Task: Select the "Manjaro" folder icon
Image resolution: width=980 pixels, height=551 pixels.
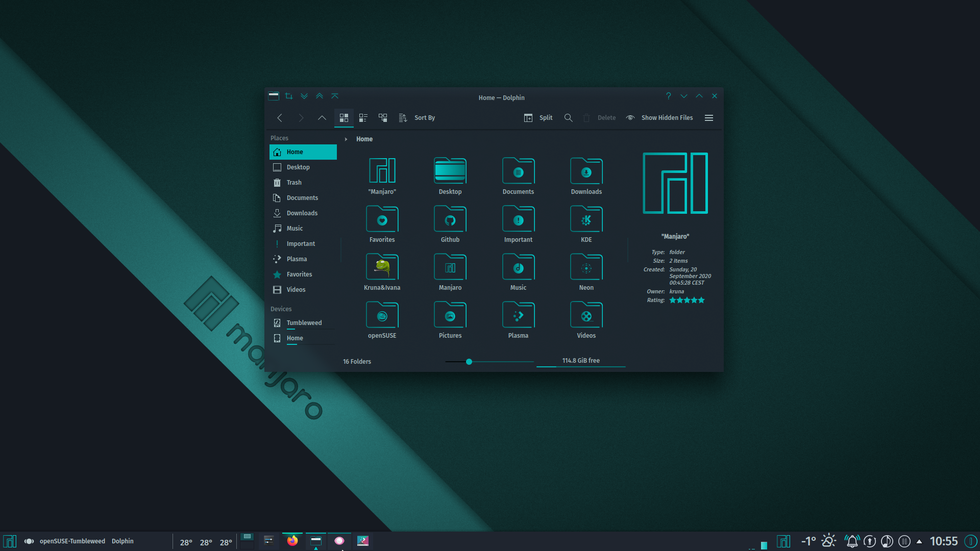Action: pos(382,170)
